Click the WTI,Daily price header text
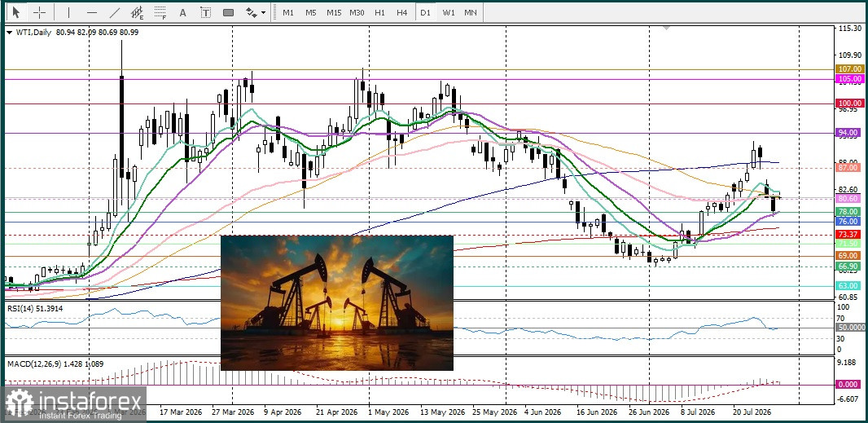The image size is (868, 423). [77, 33]
